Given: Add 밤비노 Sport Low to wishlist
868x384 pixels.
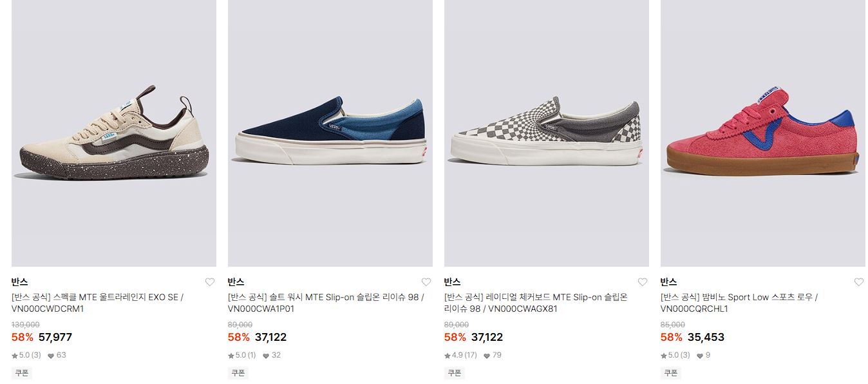Looking at the screenshot, I should [x=859, y=282].
